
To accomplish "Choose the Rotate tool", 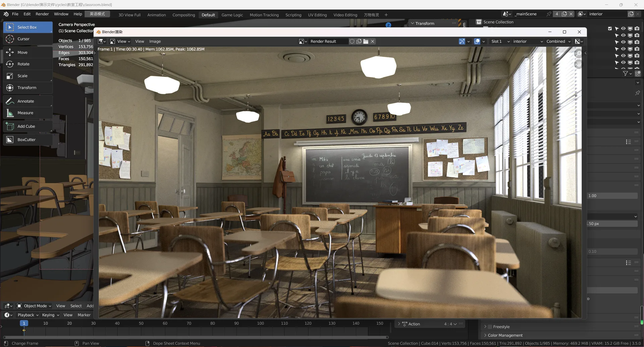I will pos(28,64).
